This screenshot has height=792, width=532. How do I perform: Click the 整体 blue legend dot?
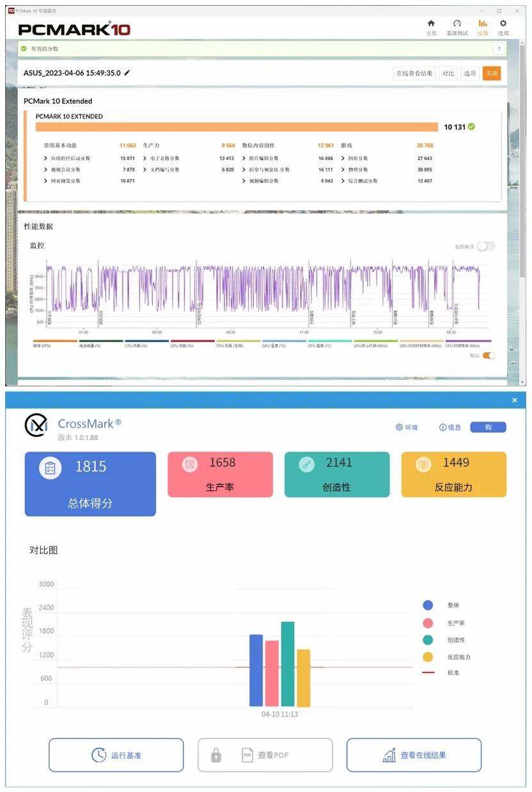coord(428,605)
